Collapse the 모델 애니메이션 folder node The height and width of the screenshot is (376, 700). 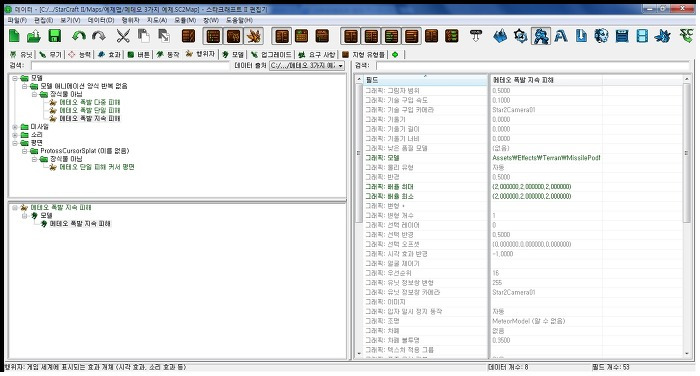click(25, 86)
